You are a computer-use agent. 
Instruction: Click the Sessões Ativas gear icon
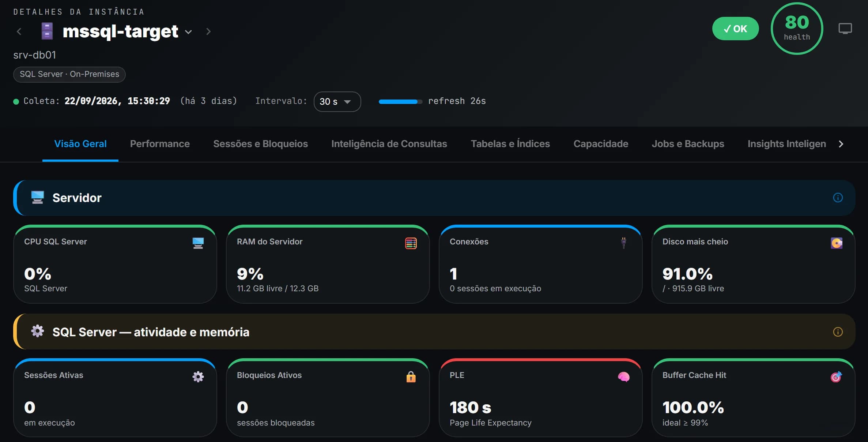(x=198, y=377)
